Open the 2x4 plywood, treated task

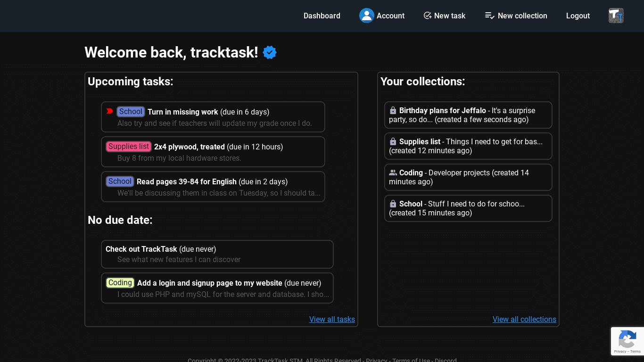coord(213,152)
